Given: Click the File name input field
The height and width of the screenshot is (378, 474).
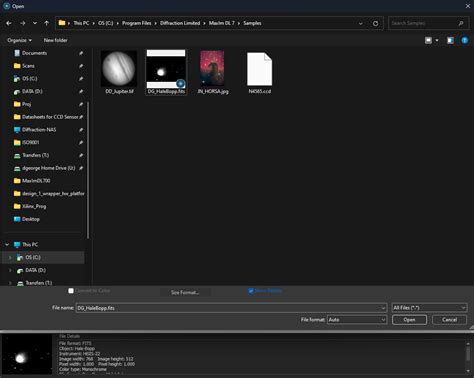Looking at the screenshot, I should pos(228,308).
